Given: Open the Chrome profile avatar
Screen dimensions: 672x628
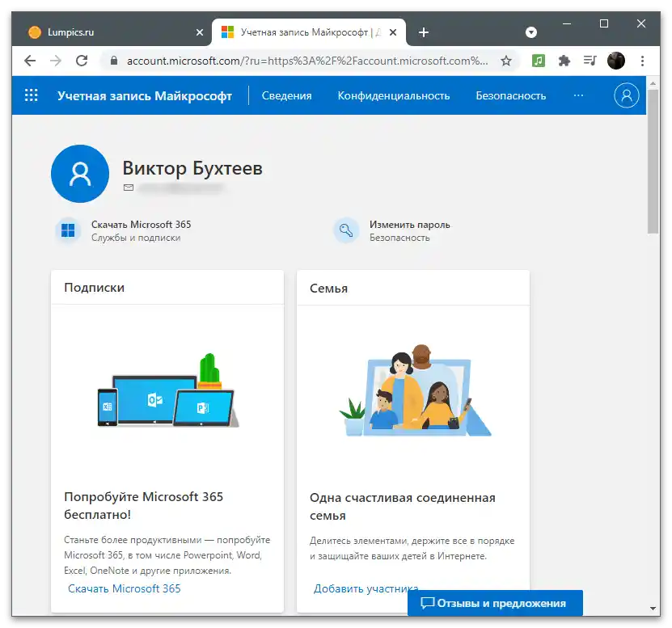Looking at the screenshot, I should [616, 61].
